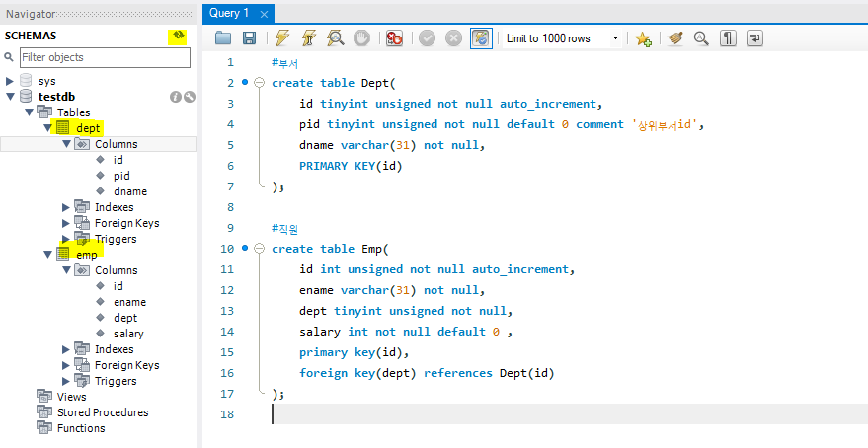
Task: Click the Filter objects search field
Action: point(106,57)
